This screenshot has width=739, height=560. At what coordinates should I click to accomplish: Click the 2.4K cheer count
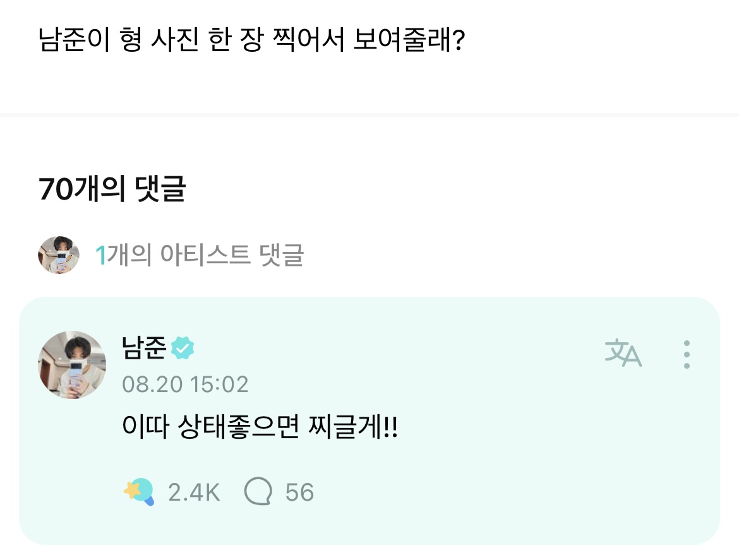click(x=194, y=492)
